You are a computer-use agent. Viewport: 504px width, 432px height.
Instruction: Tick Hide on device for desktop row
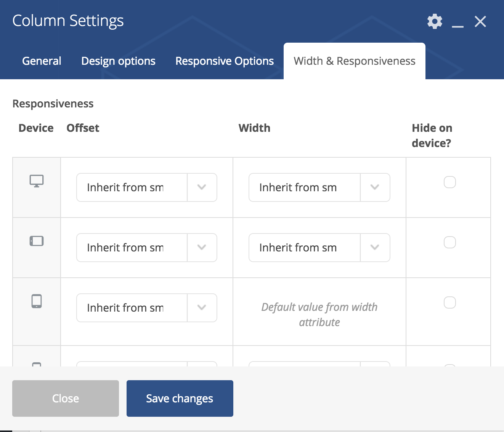pos(450,182)
